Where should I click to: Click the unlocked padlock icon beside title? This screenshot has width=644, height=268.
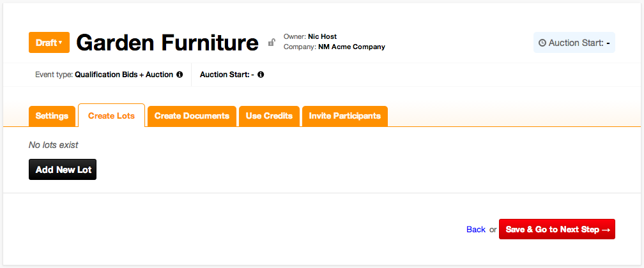point(272,43)
